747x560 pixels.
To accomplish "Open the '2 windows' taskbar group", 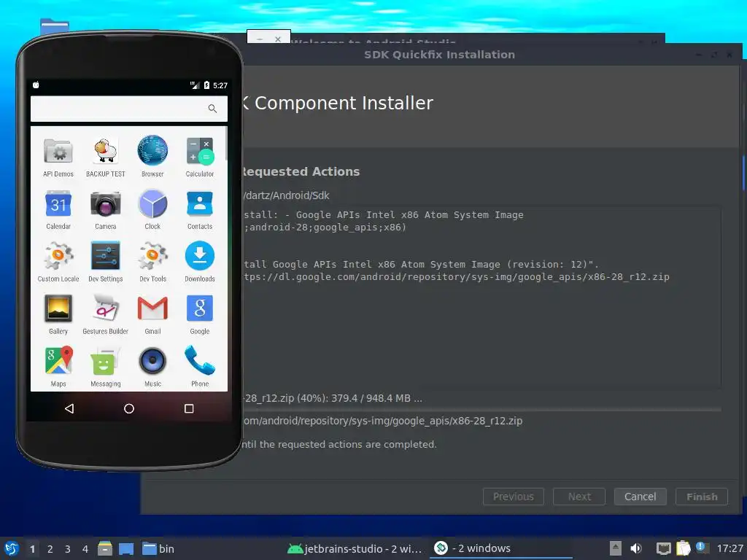I will coord(500,548).
